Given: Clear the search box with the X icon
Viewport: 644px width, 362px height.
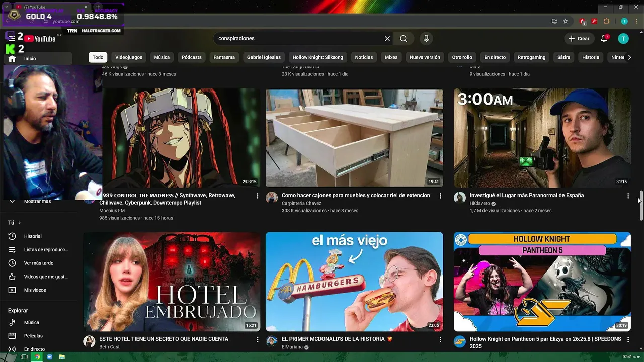Looking at the screenshot, I should (387, 39).
